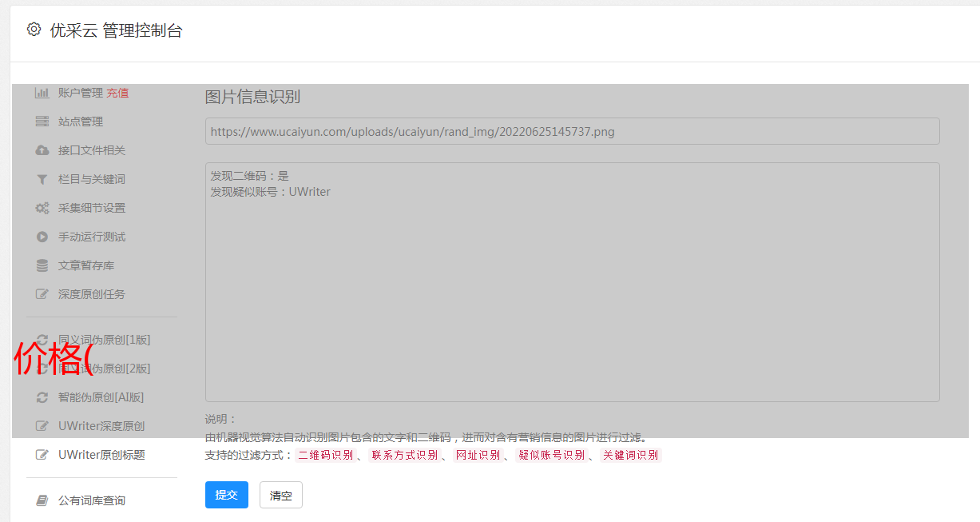Click the gear icon beside 优采云 管理控制台
980x522 pixels.
(34, 30)
